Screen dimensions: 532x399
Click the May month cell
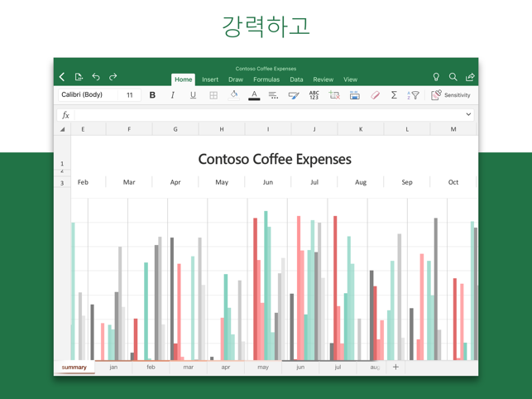point(222,182)
